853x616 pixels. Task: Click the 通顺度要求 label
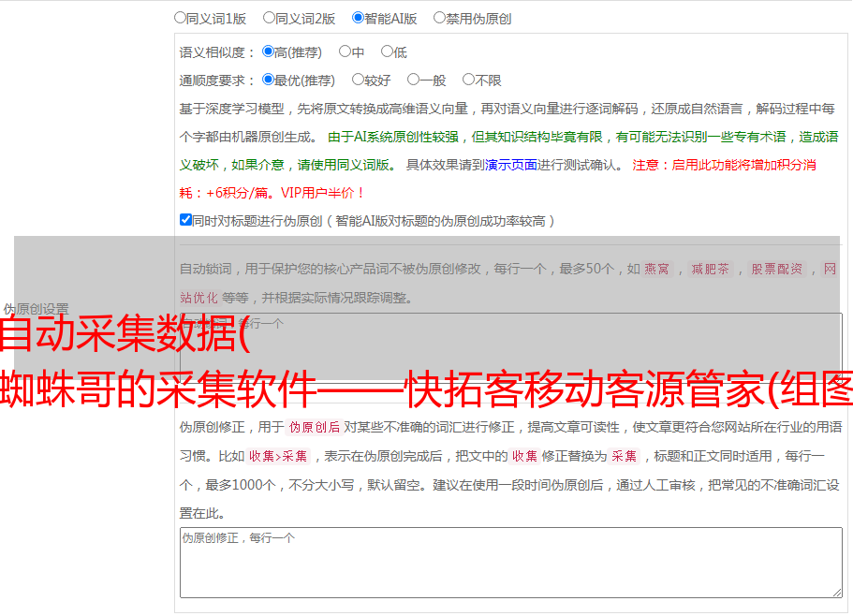click(217, 81)
